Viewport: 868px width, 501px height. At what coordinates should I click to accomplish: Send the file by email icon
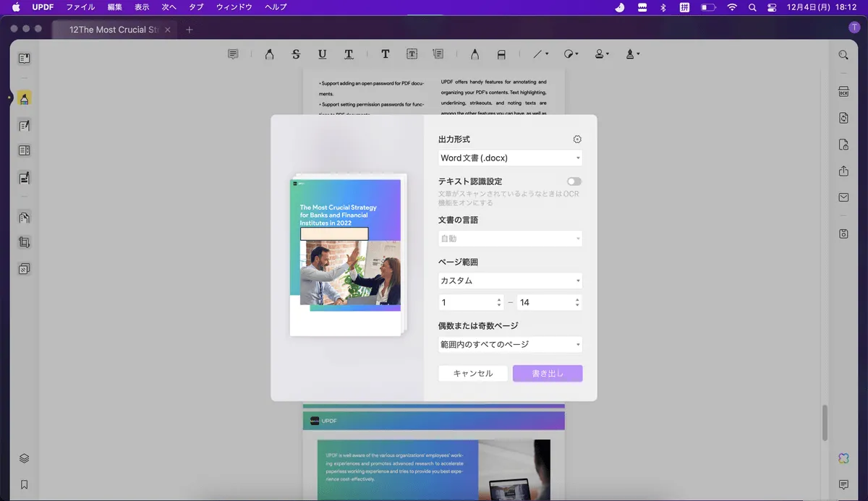coord(843,197)
